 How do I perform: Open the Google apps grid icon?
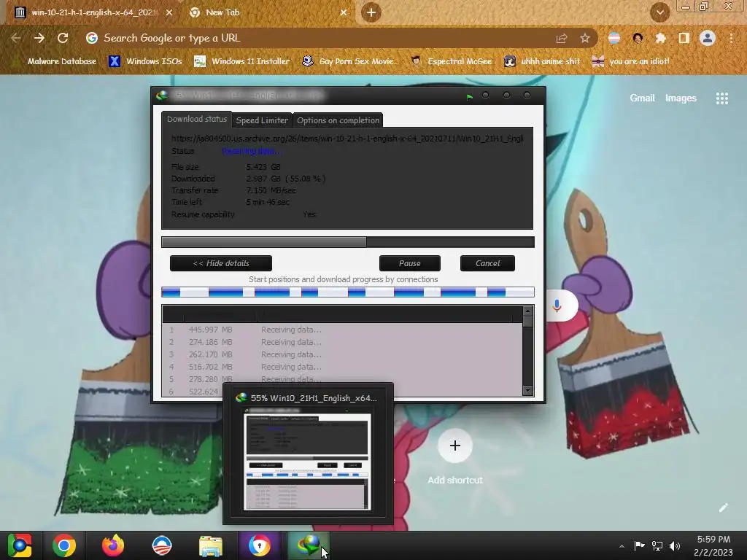point(721,98)
